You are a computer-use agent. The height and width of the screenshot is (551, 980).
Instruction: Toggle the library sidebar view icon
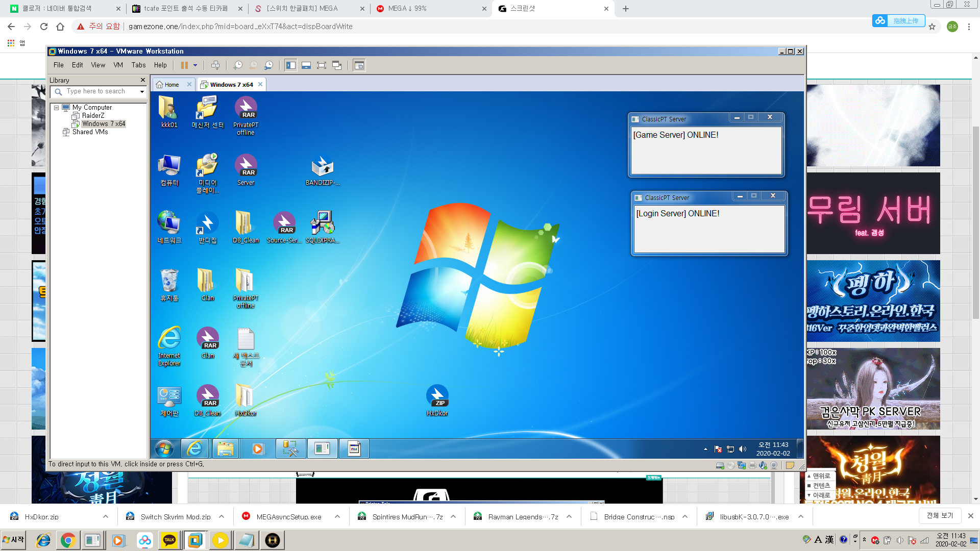pyautogui.click(x=291, y=65)
